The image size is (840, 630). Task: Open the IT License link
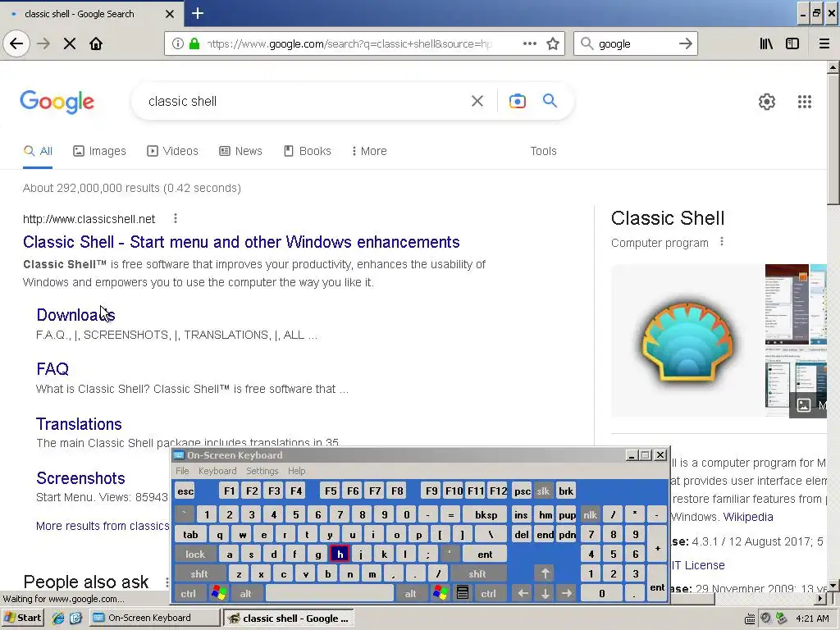tap(698, 565)
